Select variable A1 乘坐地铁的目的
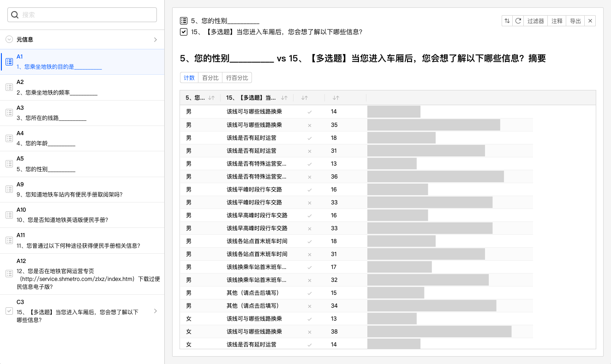Screen dimensions: 611x364 point(82,62)
